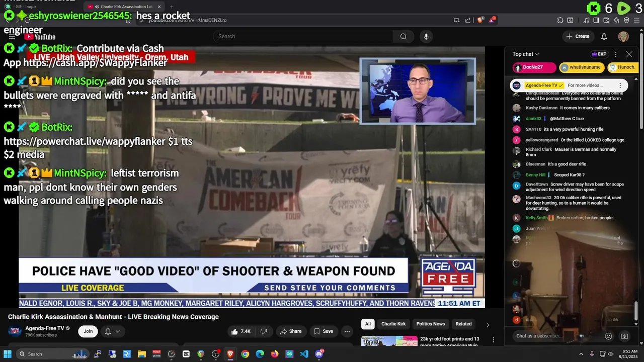
Task: Start voice search with microphone icon
Action: pyautogui.click(x=426, y=36)
